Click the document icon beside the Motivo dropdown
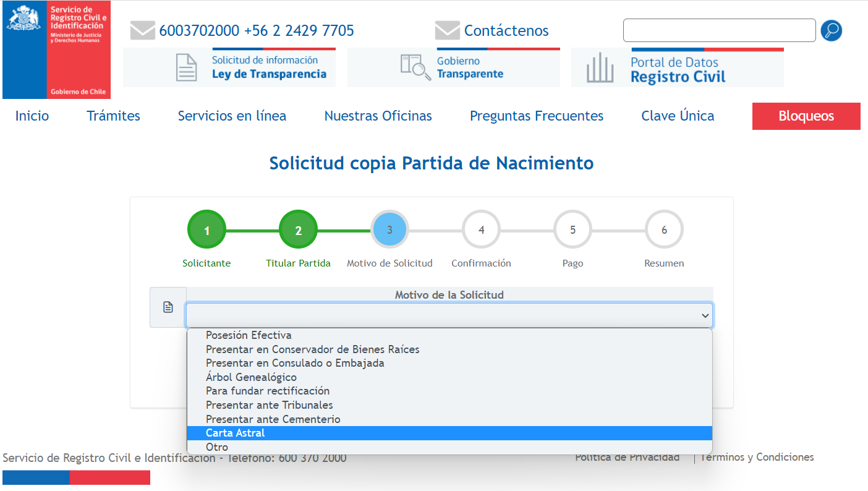This screenshot has height=491, width=868. [x=168, y=307]
